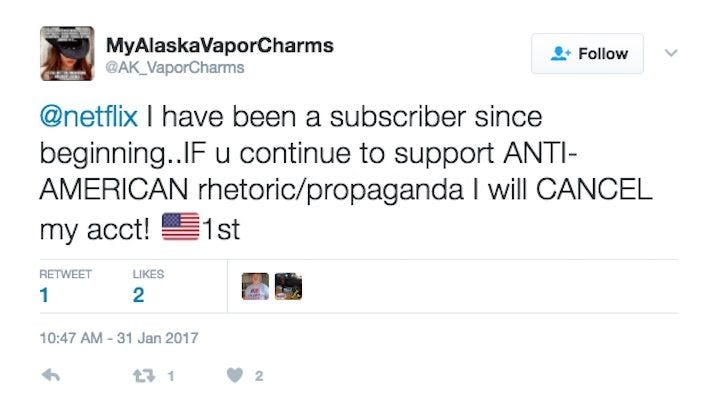Click the second liker's avatar thumbnail
This screenshot has width=717, height=414.
click(x=288, y=286)
